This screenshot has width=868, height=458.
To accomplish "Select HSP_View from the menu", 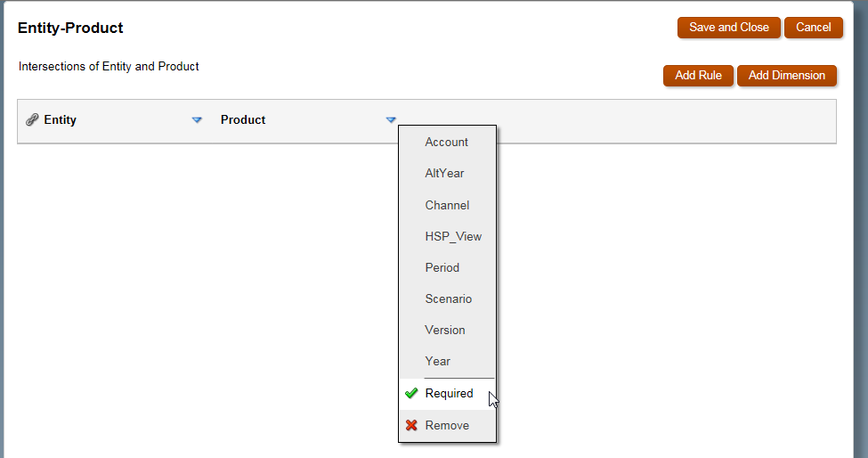I will (x=453, y=236).
